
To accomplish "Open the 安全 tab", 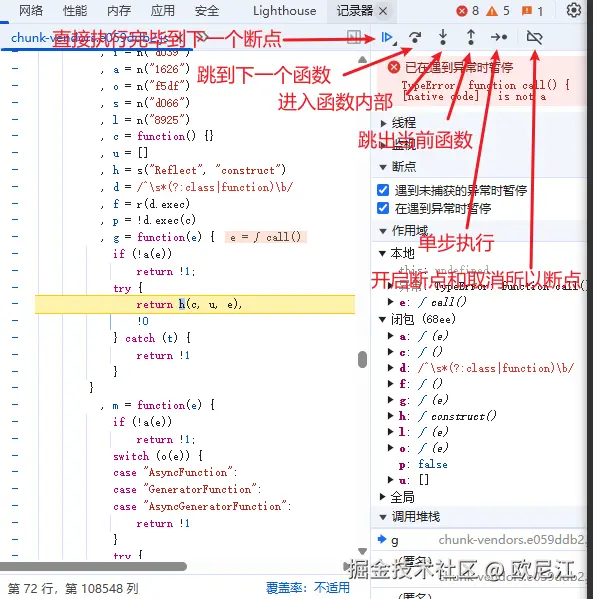I will click(x=207, y=11).
